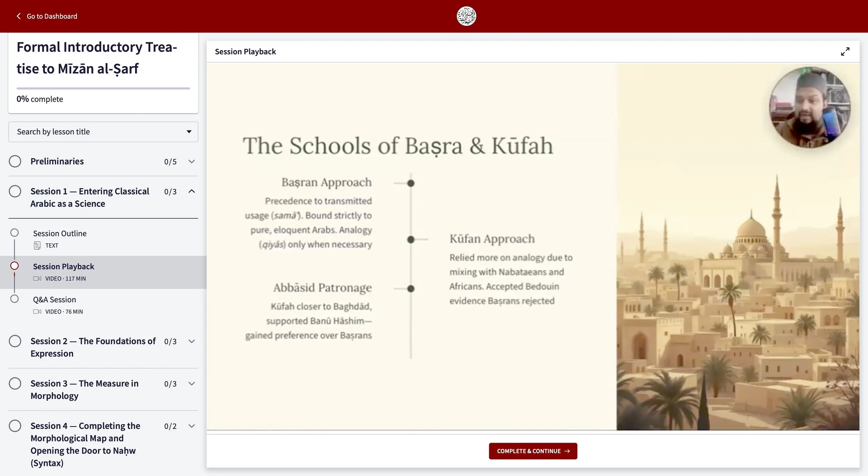
Task: Collapse the Session 1 section chevron
Action: 191,191
